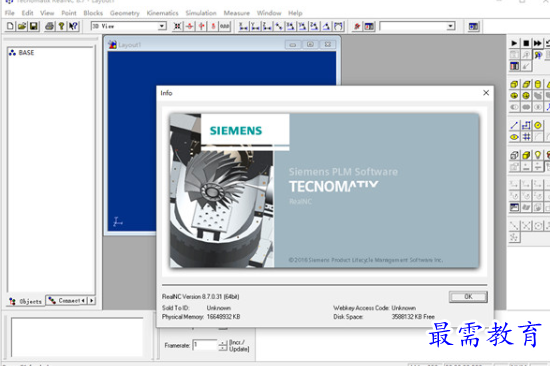Viewport: 550px width, 366px height.
Task: Click the context help arrow-question icon
Action: [73, 26]
